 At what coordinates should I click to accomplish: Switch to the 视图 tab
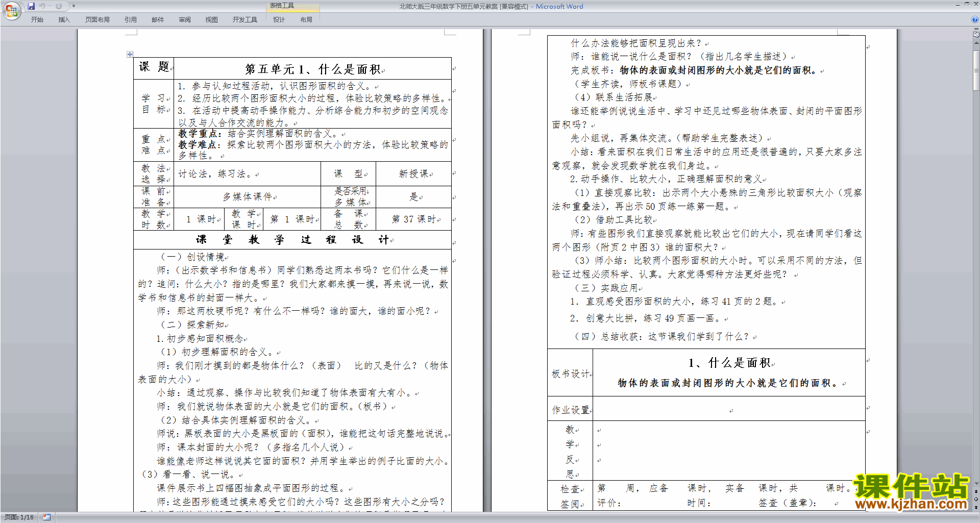point(211,19)
